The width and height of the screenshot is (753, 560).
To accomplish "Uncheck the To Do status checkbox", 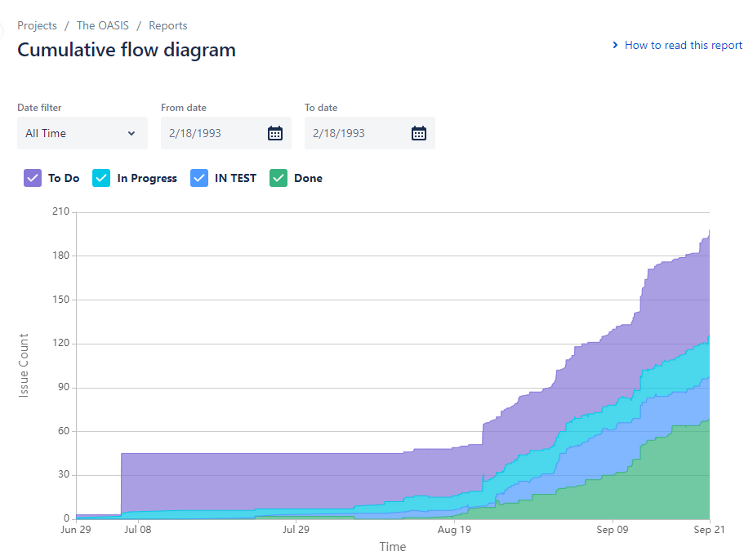I will click(x=33, y=178).
